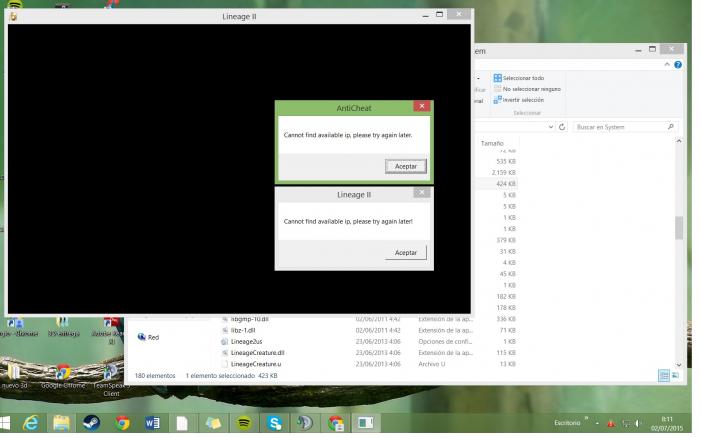
Task: Show hidden tray icons arrow
Action: tap(597, 423)
